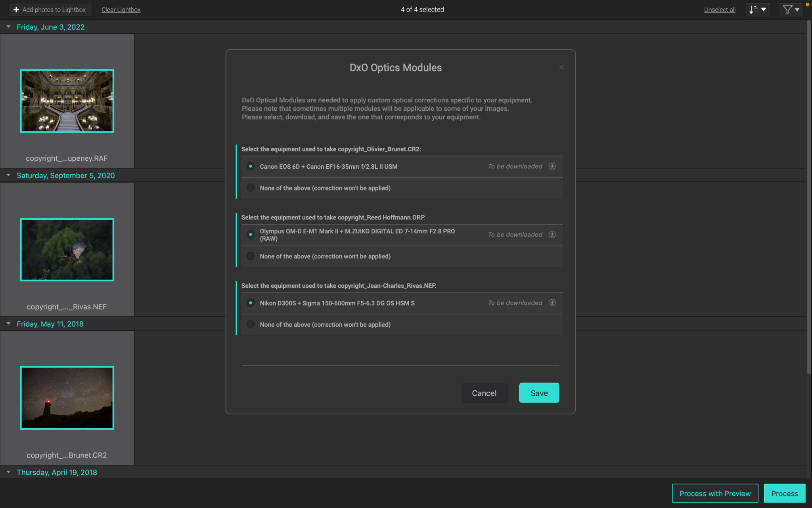
Task: Cancel the optics modules dialog
Action: pos(484,393)
